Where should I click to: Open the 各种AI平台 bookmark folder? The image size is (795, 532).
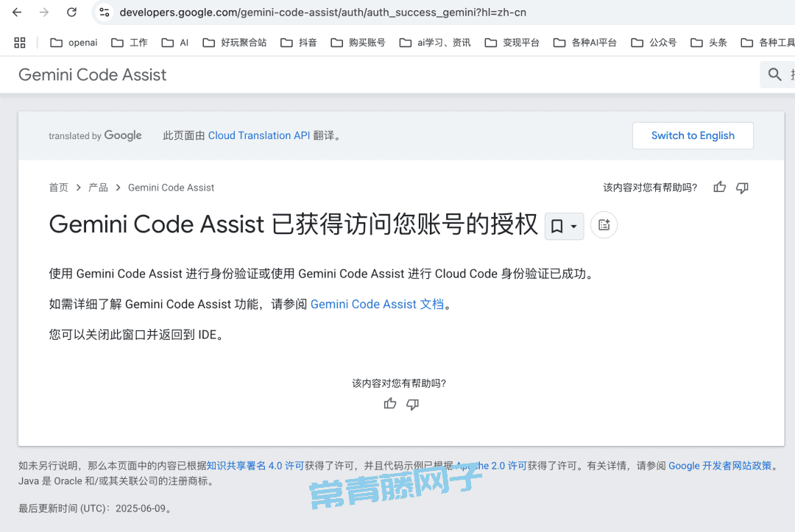(584, 43)
